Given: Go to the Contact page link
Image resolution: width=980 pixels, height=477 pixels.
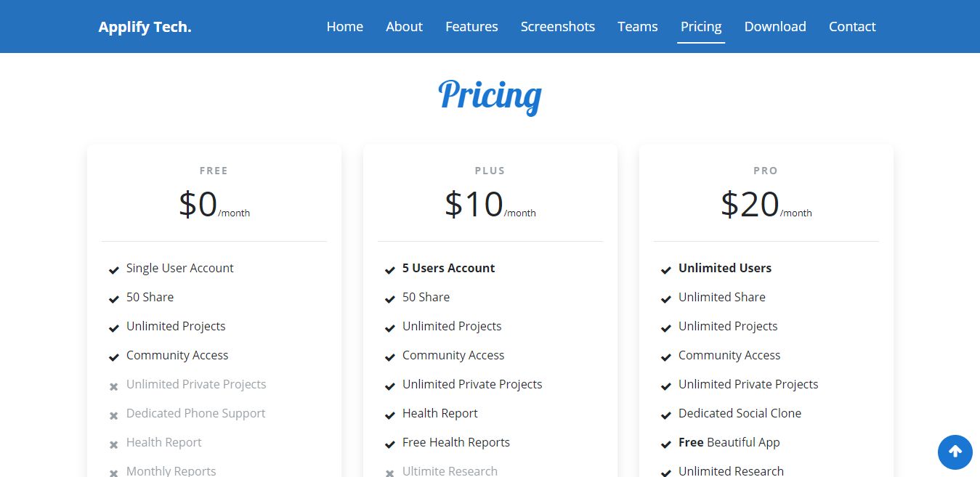Looking at the screenshot, I should pyautogui.click(x=852, y=26).
